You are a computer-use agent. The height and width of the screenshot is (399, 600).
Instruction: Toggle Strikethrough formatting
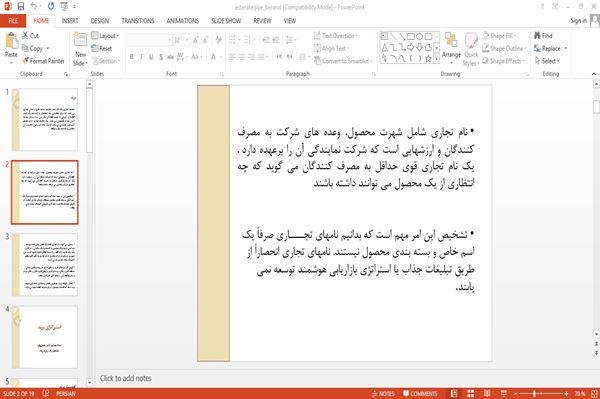tap(170, 57)
